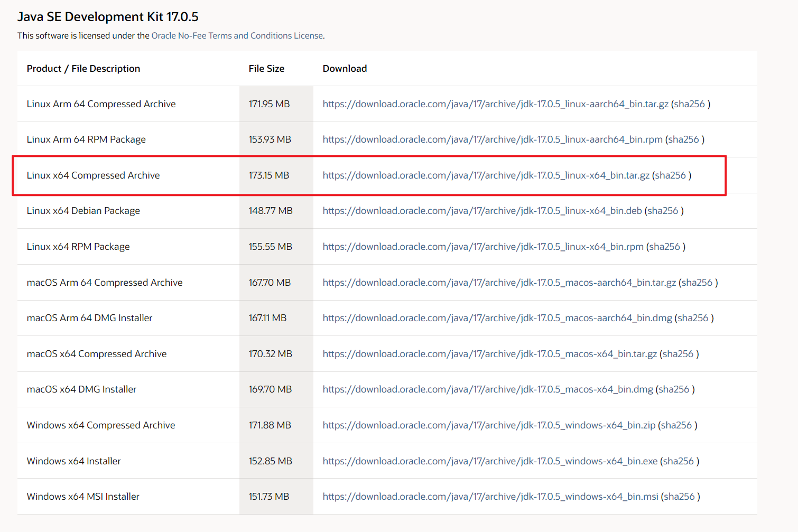Viewport: 798px width, 532px height.
Task: Download jdk-17.0.5_macos-aarch64_bin.dmg link
Action: tap(497, 318)
